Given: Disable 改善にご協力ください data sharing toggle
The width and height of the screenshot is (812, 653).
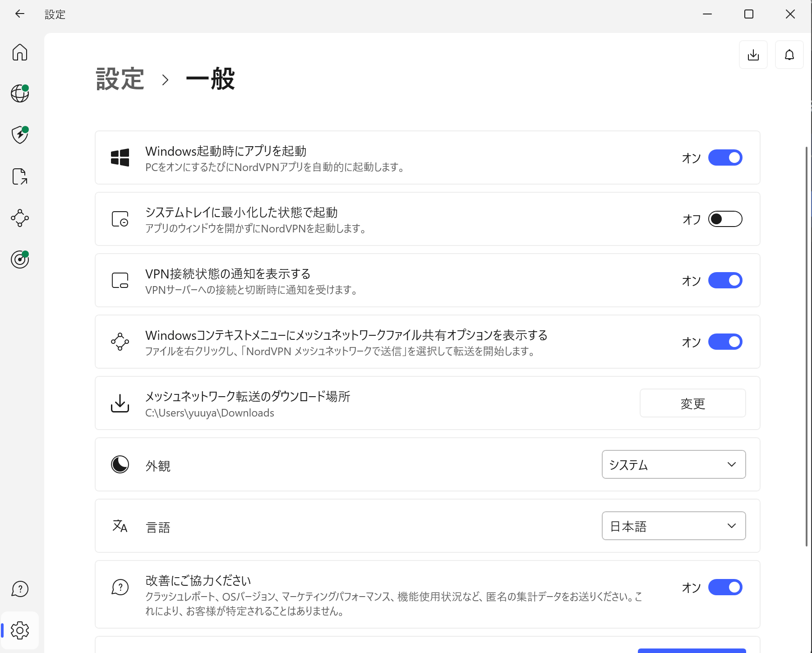Looking at the screenshot, I should (725, 587).
